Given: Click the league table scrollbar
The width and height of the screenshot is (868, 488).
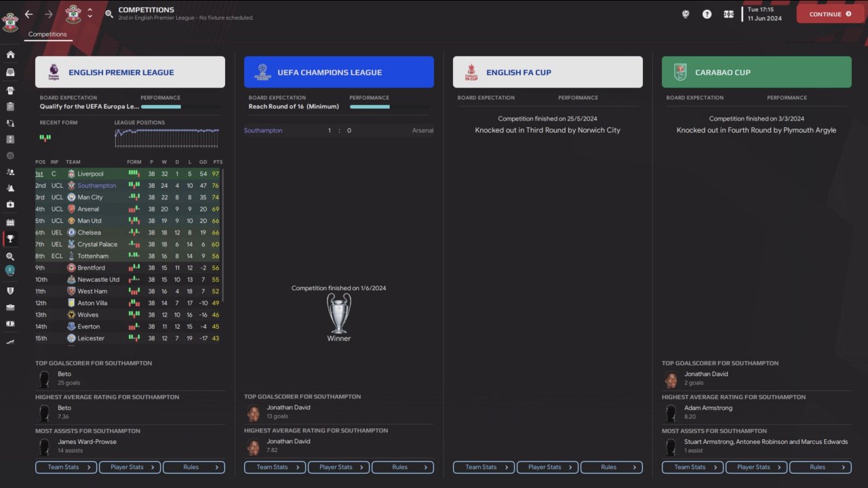Looking at the screenshot, I should pos(223,236).
